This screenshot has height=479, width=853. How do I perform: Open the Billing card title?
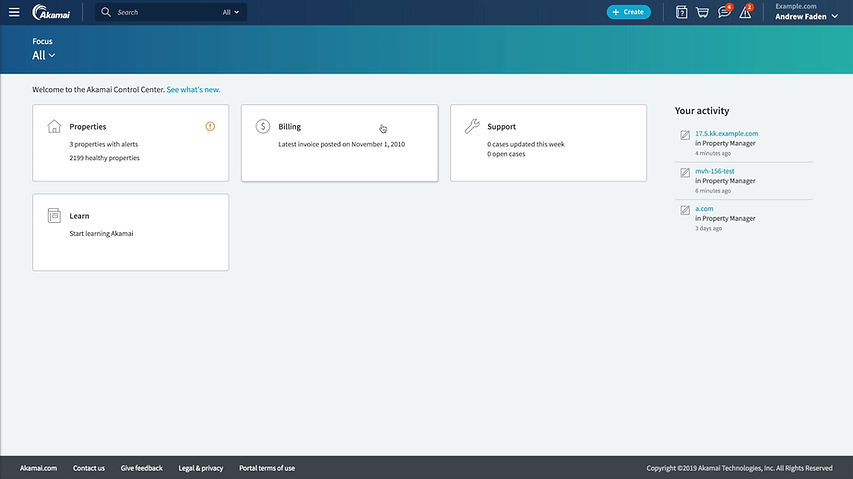click(x=289, y=127)
